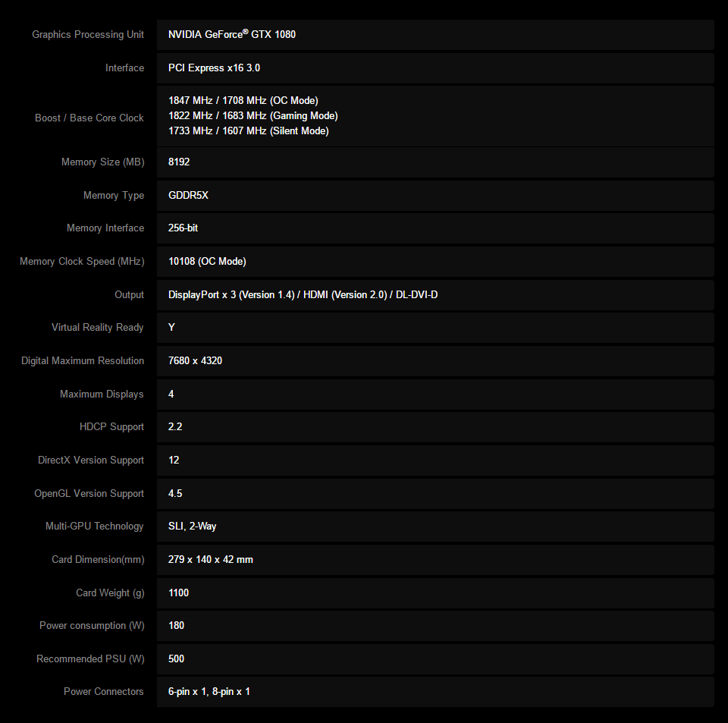Click the Power consumption 180 value

coord(176,625)
